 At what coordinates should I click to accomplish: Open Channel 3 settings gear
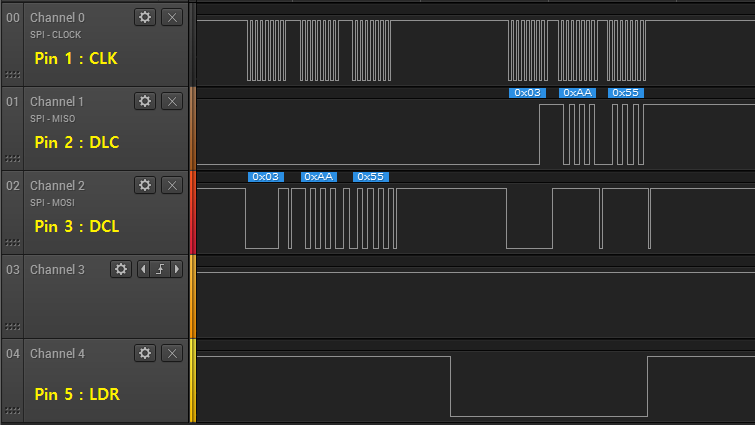click(x=120, y=269)
